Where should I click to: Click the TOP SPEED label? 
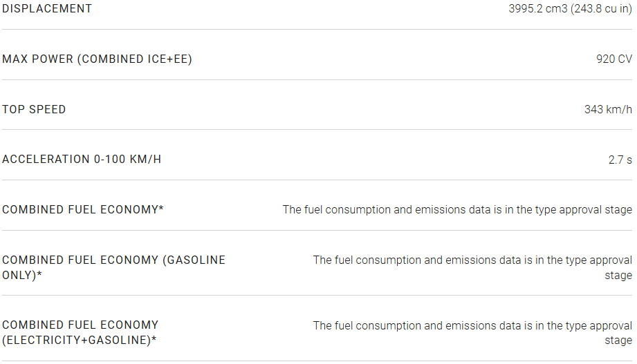[x=34, y=109]
